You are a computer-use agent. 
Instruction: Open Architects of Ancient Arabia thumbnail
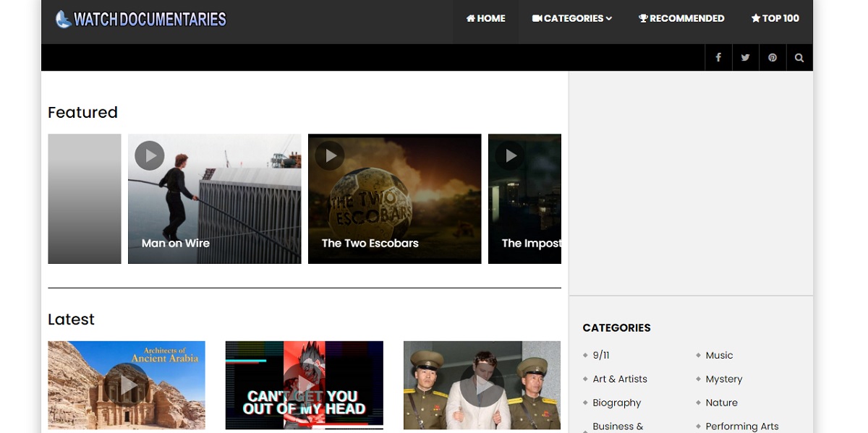click(127, 385)
